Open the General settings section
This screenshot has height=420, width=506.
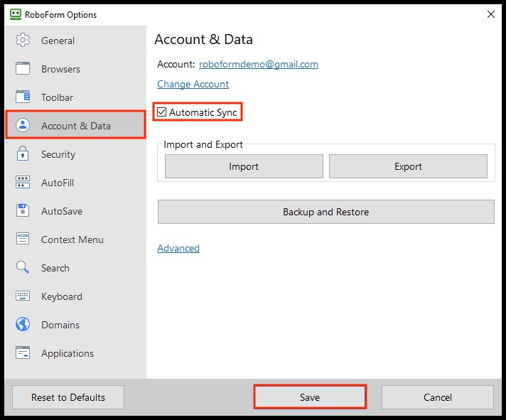coord(75,41)
